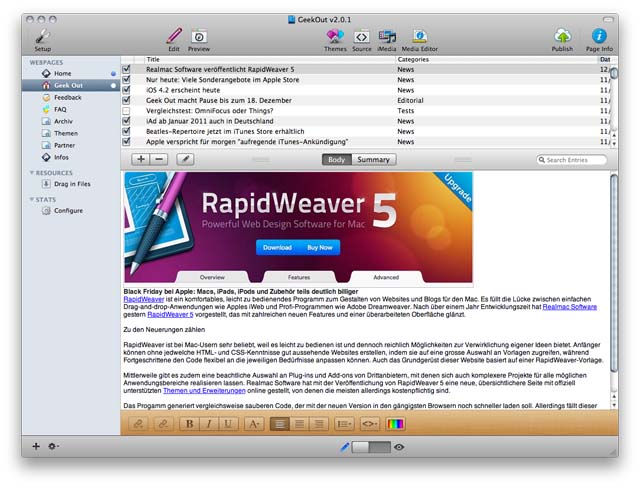Select the Feedback page
This screenshot has height=487, width=640.
pyautogui.click(x=71, y=98)
